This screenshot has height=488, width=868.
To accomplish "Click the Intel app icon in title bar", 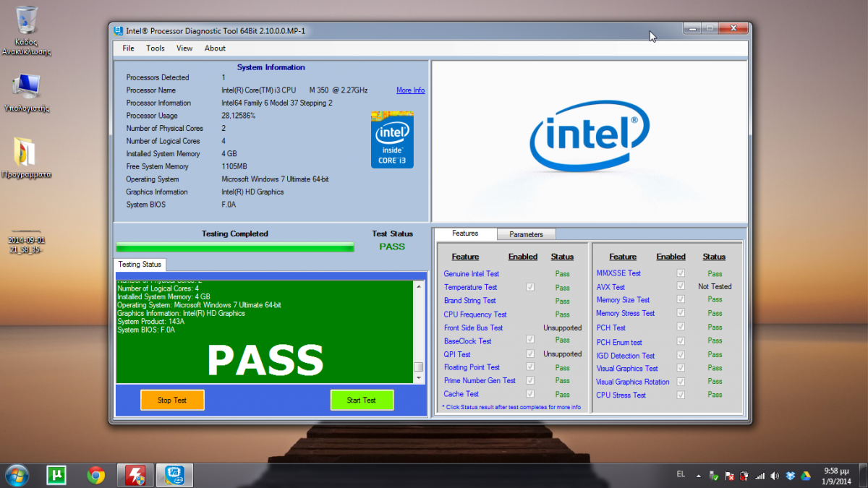I will point(119,30).
